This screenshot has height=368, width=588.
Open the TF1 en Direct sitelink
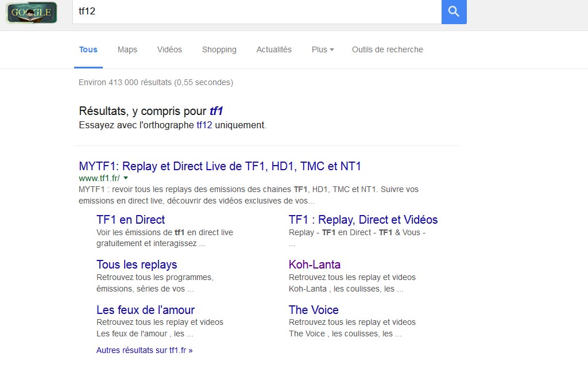point(130,220)
